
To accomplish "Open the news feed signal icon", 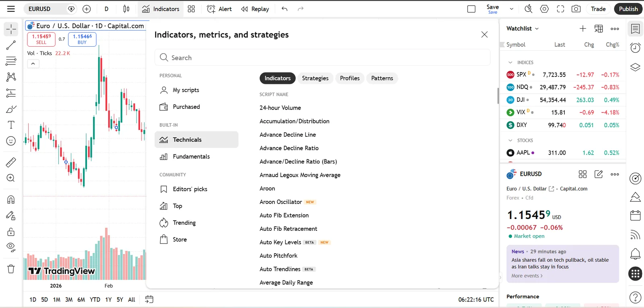I will tap(635, 235).
